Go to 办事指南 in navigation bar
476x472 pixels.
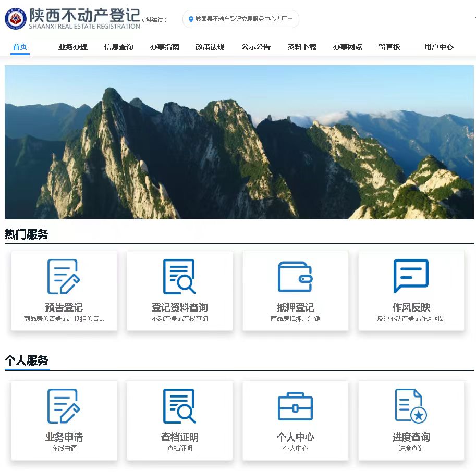pos(165,47)
